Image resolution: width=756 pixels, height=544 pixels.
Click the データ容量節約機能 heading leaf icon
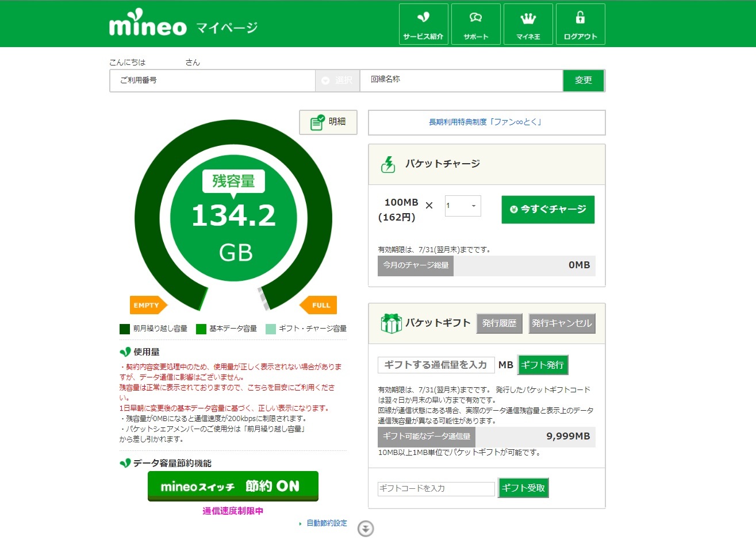point(125,463)
